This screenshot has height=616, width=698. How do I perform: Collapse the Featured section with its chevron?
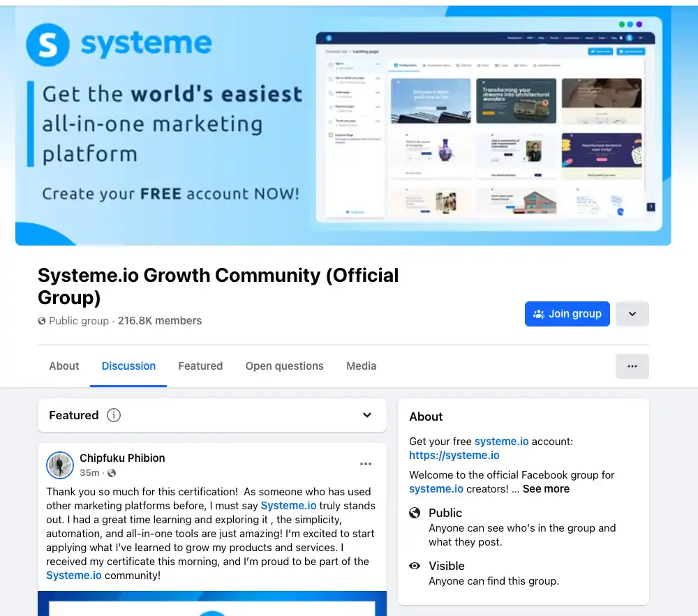[x=366, y=414]
